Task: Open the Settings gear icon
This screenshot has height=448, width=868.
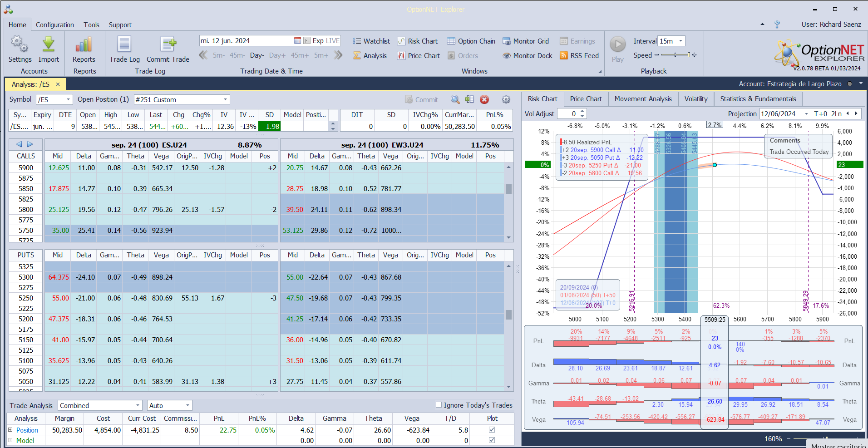Action: pyautogui.click(x=20, y=44)
